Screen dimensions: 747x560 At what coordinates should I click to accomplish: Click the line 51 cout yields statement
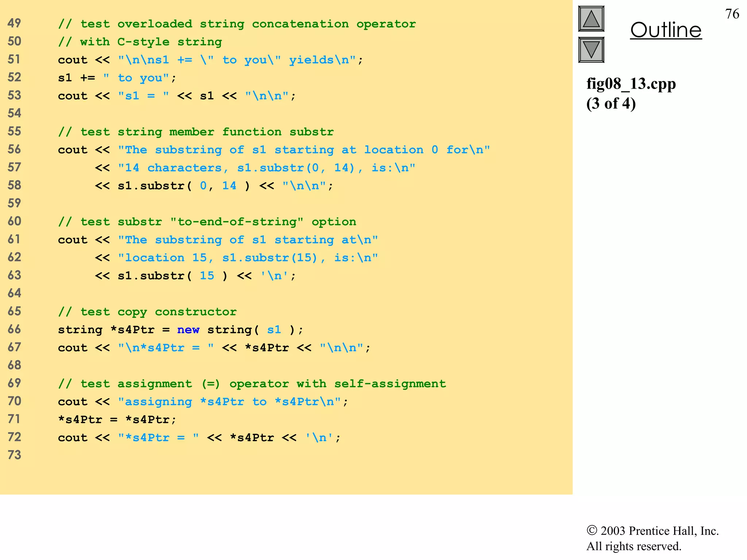(x=210, y=60)
